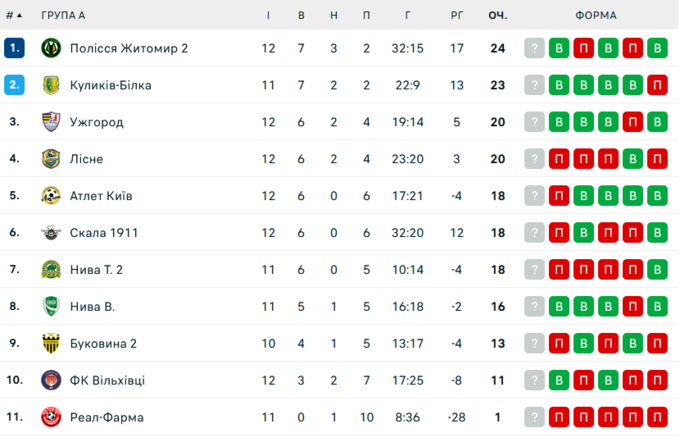Sort standings by ОЧ. points column
The height and width of the screenshot is (442, 680).
tap(497, 15)
